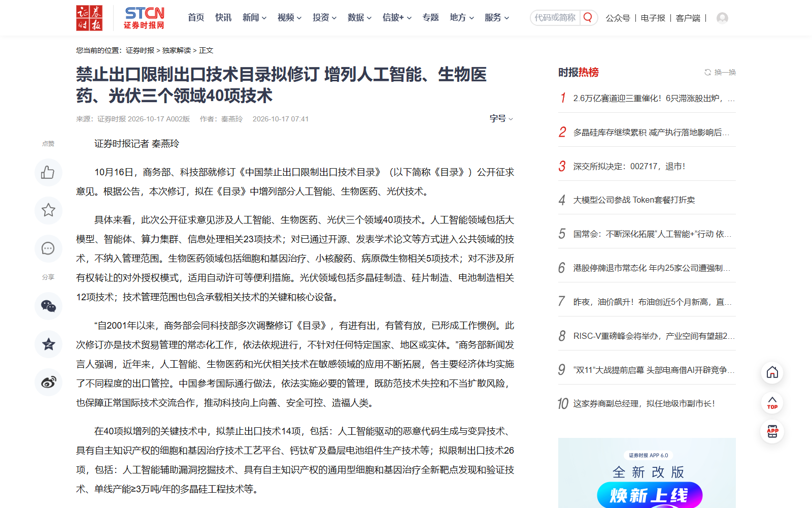This screenshot has height=508, width=812.
Task: Click the STCN 证券时报网 logo
Action: [x=144, y=18]
